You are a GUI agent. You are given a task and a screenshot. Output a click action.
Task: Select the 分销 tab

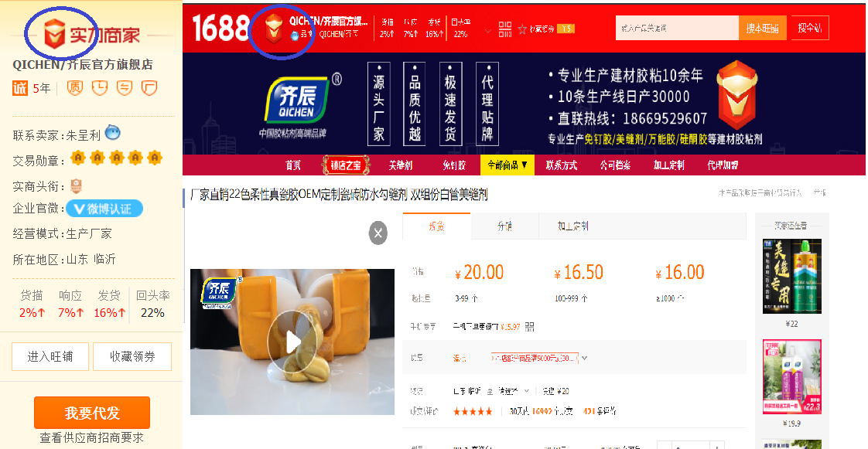(504, 226)
